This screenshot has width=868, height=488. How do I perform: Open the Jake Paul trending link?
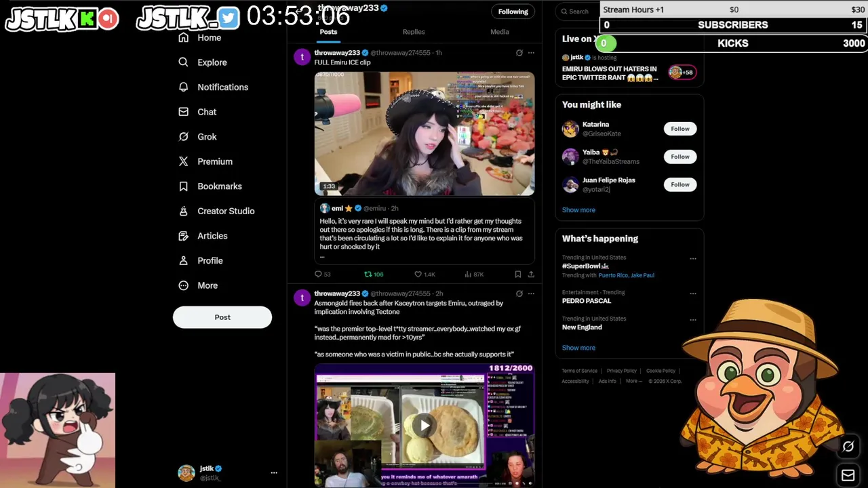[643, 276]
